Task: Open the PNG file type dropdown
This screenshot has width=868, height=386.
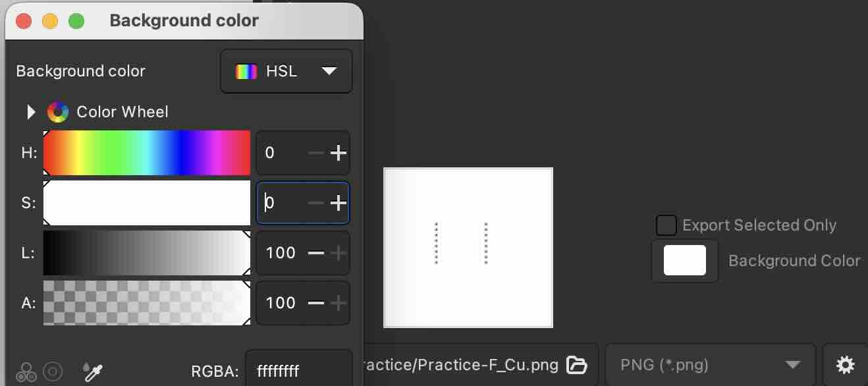Action: (710, 364)
